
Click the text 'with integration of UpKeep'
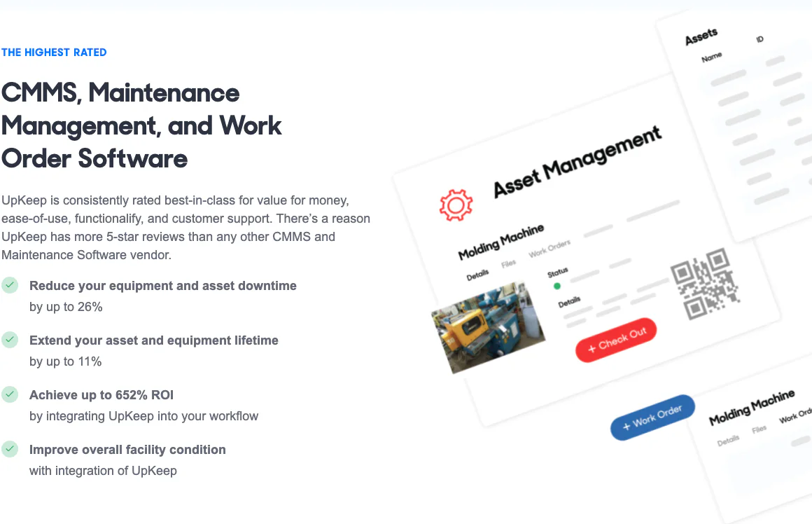pyautogui.click(x=103, y=471)
